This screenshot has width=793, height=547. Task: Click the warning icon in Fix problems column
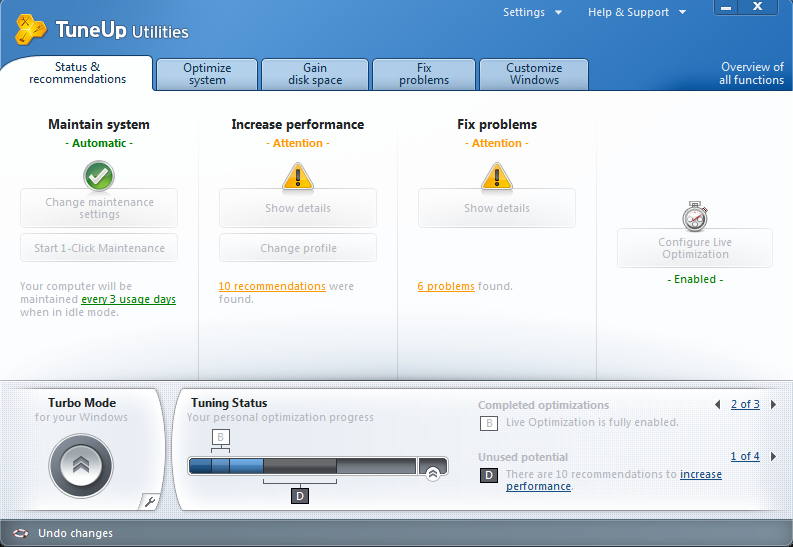click(497, 177)
